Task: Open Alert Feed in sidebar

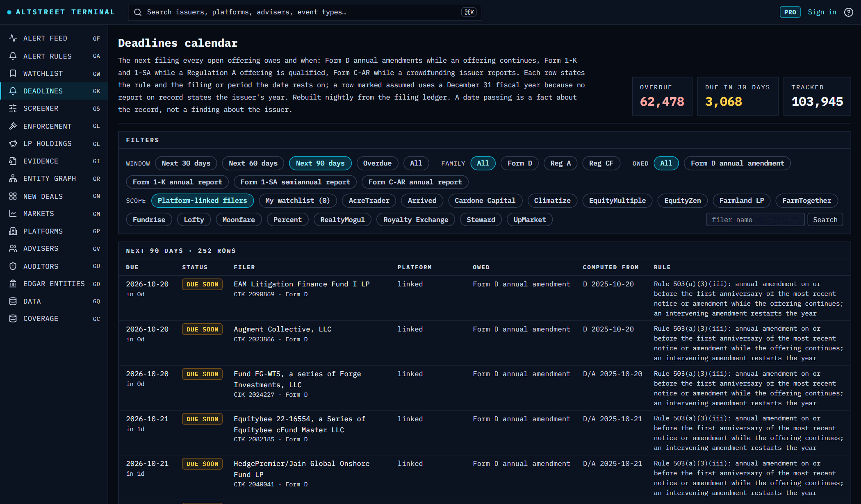Action: (54, 38)
